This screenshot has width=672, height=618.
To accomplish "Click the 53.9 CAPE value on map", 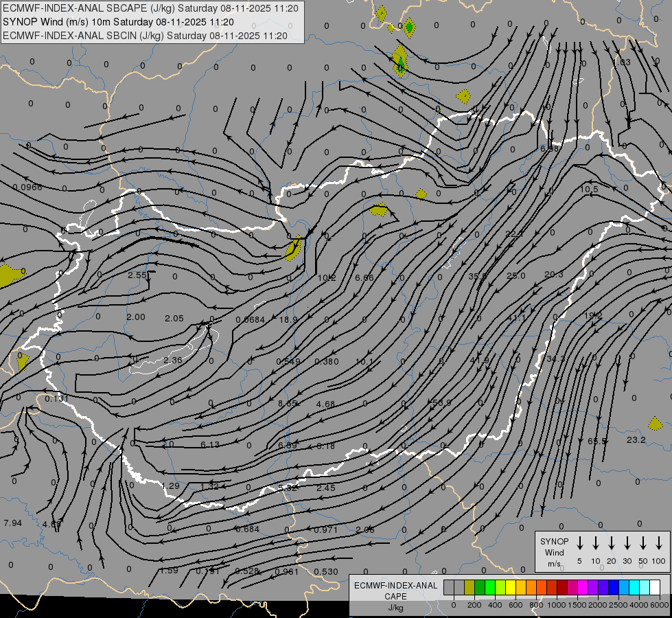I will (442, 402).
